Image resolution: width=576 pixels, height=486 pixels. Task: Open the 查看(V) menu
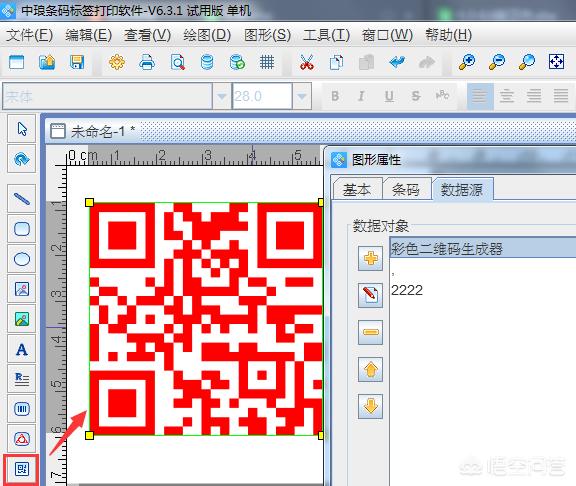147,35
